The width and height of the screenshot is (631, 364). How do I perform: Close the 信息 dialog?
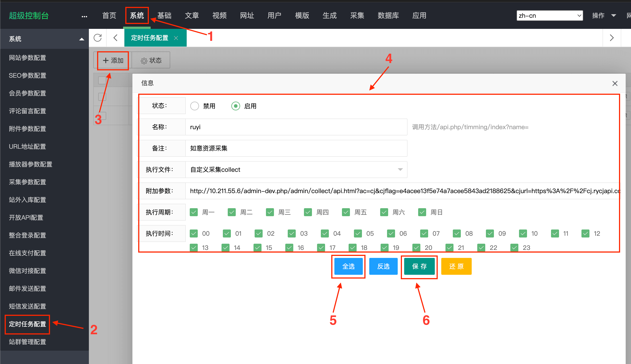615,83
